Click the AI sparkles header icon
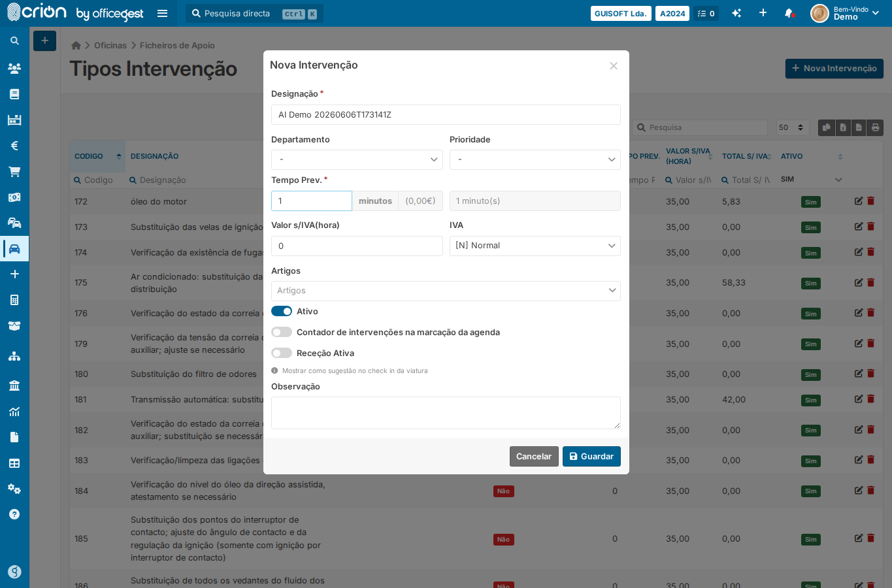Image resolution: width=892 pixels, height=588 pixels. point(736,13)
